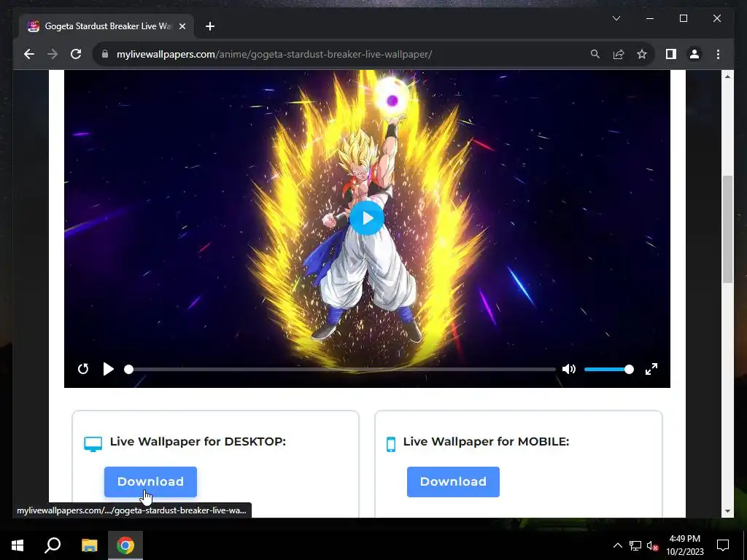Viewport: 747px width, 560px height.
Task: Maximize the Chrome window
Action: 683,18
